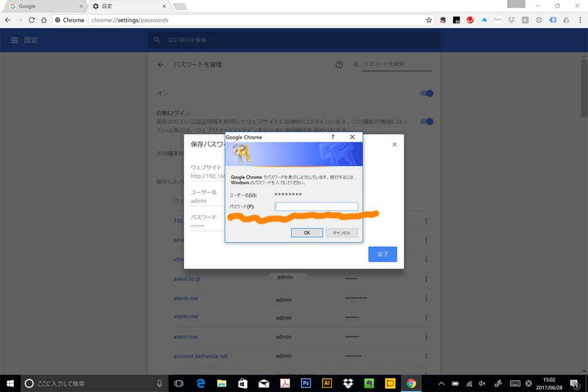Launch Illustrator from the taskbar
This screenshot has height=392, width=588.
tap(327, 383)
